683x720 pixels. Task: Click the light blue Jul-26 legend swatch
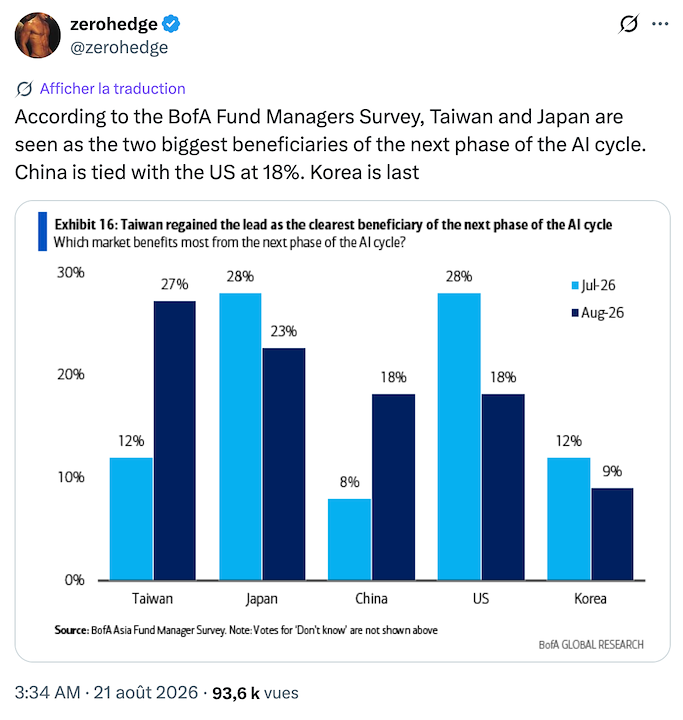pyautogui.click(x=575, y=286)
